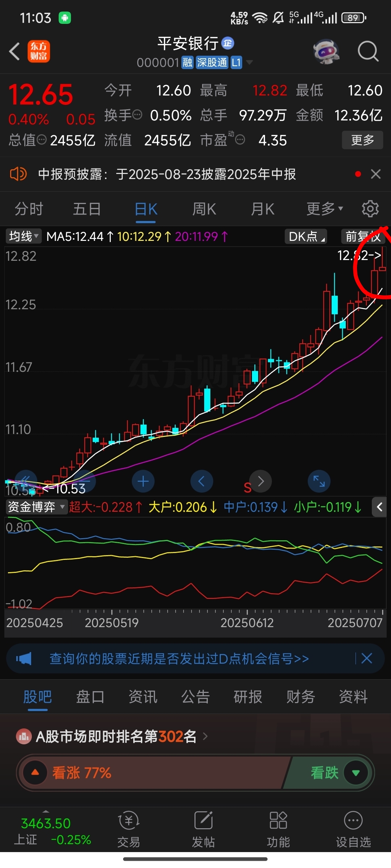
Task: Select the 日K chart tab
Action: (x=146, y=209)
